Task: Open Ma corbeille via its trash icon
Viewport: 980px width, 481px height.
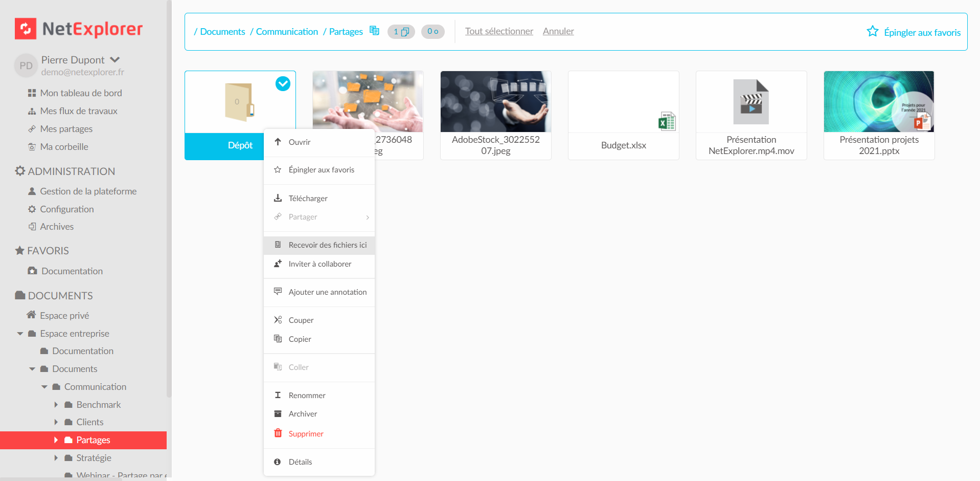Action: pos(31,146)
